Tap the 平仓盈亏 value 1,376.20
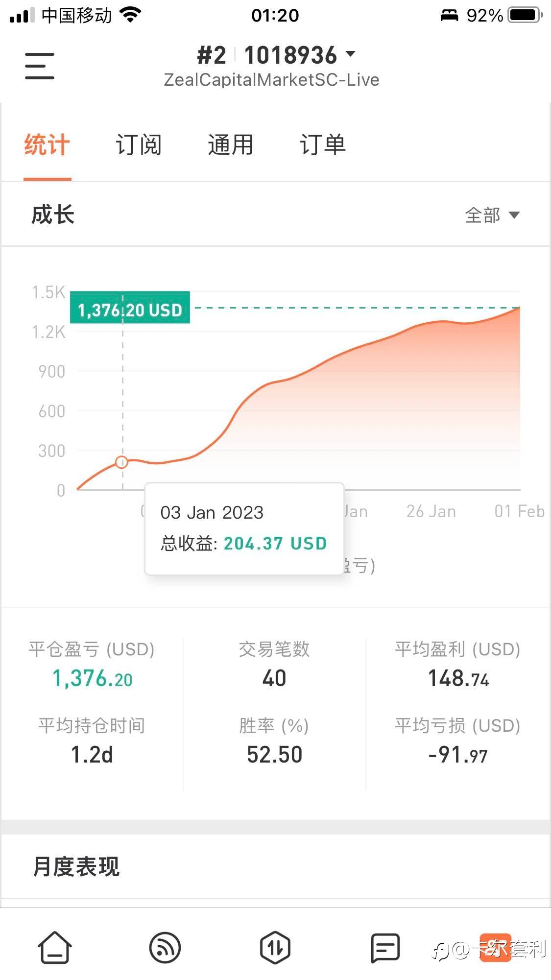This screenshot has height=980, width=551. click(92, 679)
